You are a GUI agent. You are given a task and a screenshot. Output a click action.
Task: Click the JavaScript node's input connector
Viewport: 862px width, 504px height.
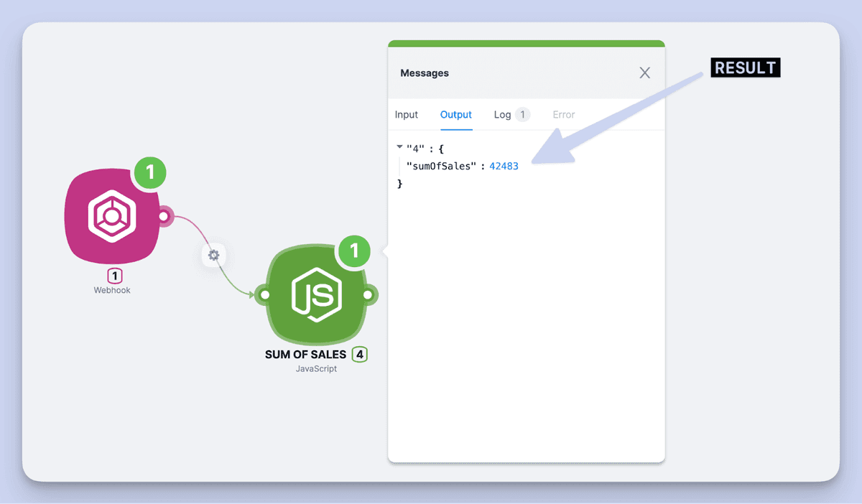pyautogui.click(x=265, y=295)
